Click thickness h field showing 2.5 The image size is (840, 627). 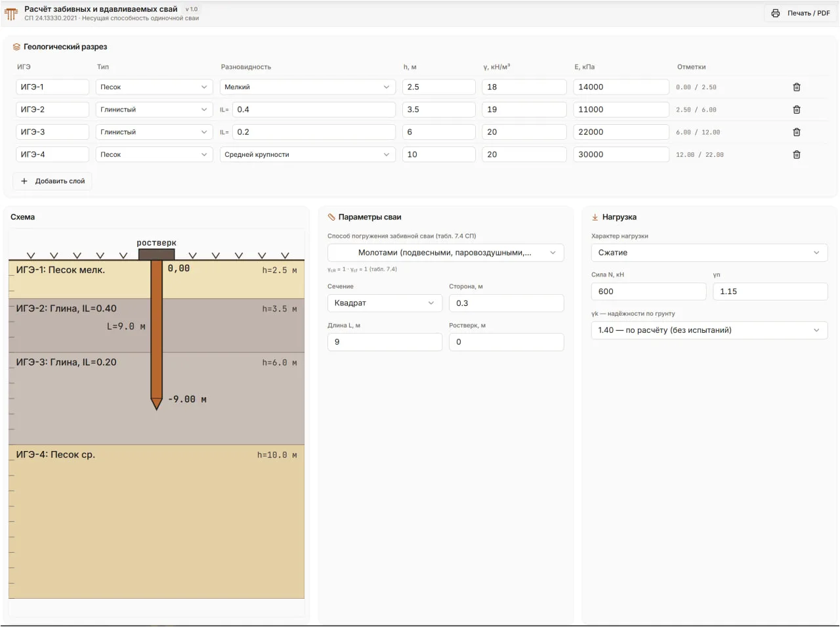pos(439,87)
